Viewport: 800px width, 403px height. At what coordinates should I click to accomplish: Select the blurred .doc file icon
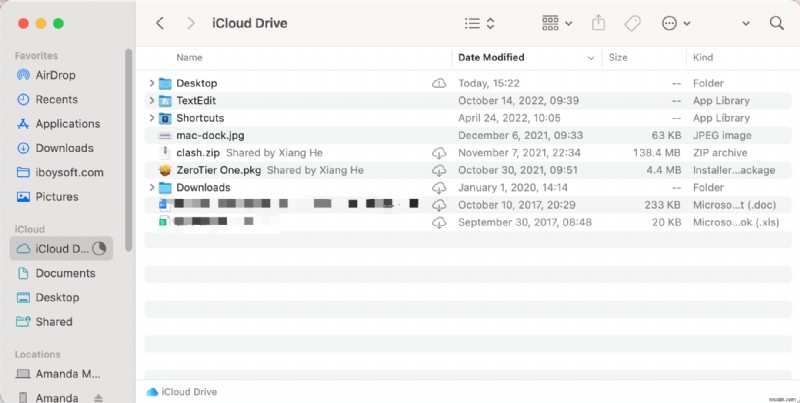click(164, 205)
